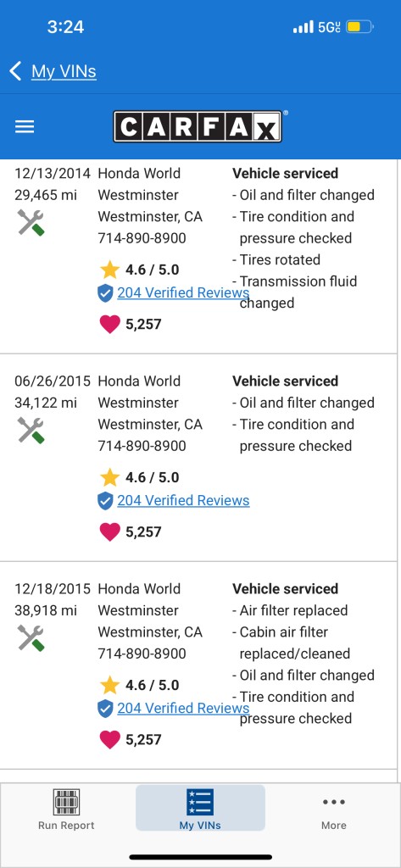Tap the back chevron beside My VINs

(15, 71)
